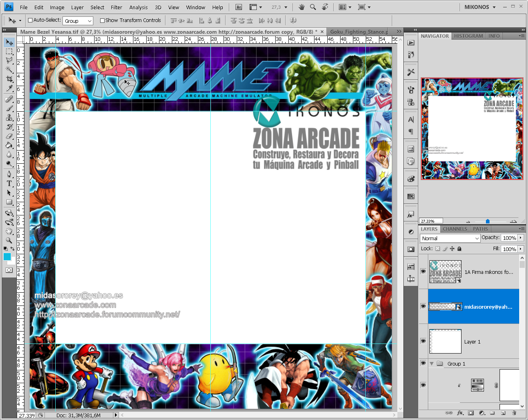The height and width of the screenshot is (420, 528).
Task: Select the Rectangular Marquee tool
Action: (x=9, y=52)
